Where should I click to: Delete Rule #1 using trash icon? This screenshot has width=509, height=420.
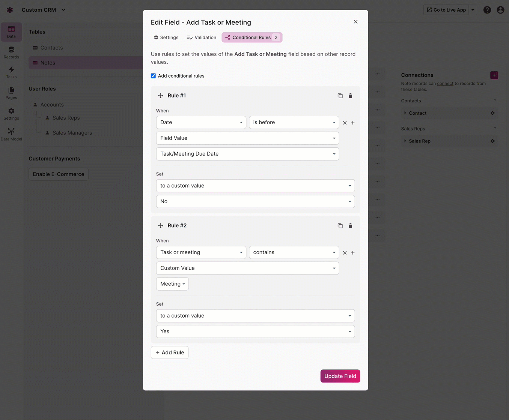pos(350,96)
